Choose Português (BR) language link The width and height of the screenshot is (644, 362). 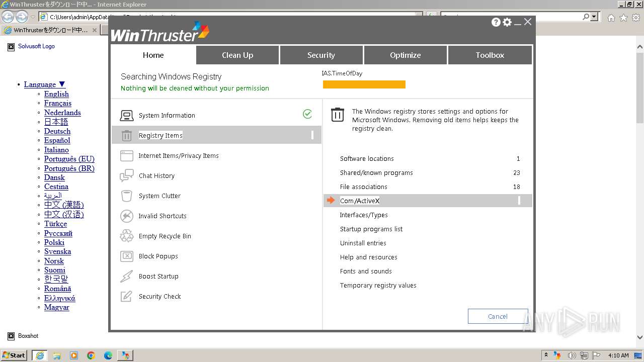[69, 168]
